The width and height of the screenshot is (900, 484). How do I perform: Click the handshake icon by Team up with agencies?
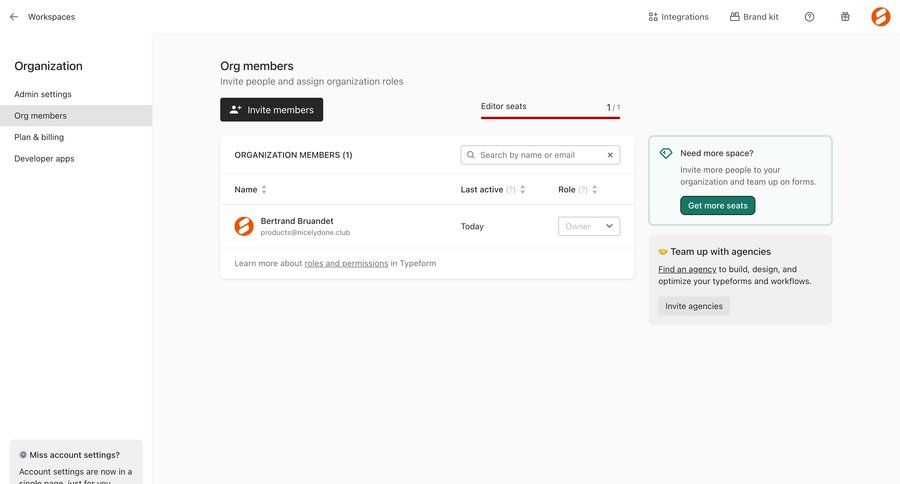coord(663,251)
